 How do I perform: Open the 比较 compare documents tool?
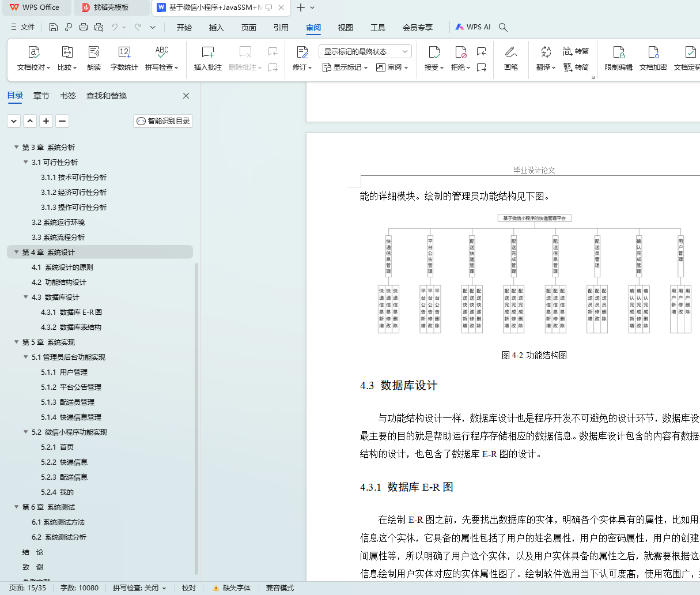click(x=67, y=59)
